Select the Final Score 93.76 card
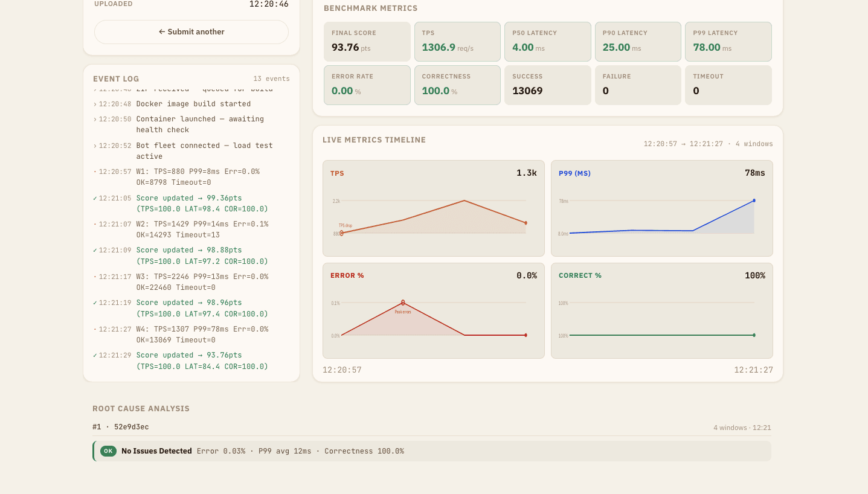Viewport: 868px width, 494px height. (367, 42)
